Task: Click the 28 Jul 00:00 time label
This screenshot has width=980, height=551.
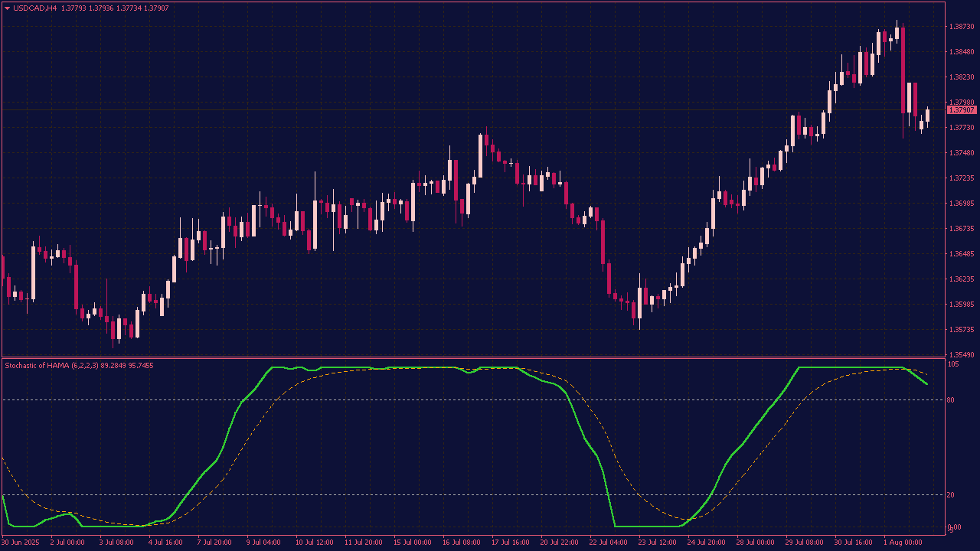Action: [x=756, y=543]
